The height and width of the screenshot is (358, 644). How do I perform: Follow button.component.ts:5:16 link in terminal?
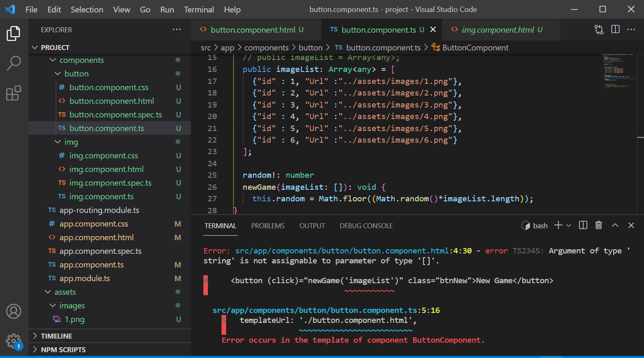click(326, 310)
